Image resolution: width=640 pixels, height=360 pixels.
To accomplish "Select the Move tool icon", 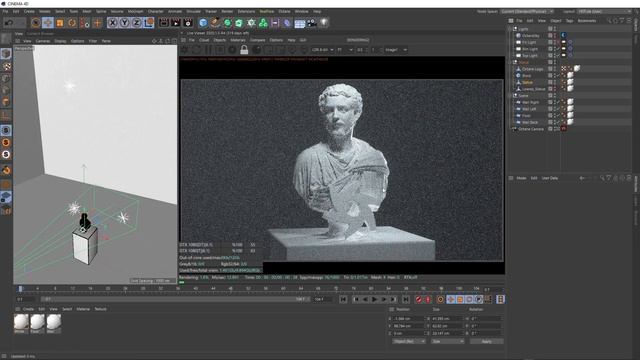I will pos(48,23).
